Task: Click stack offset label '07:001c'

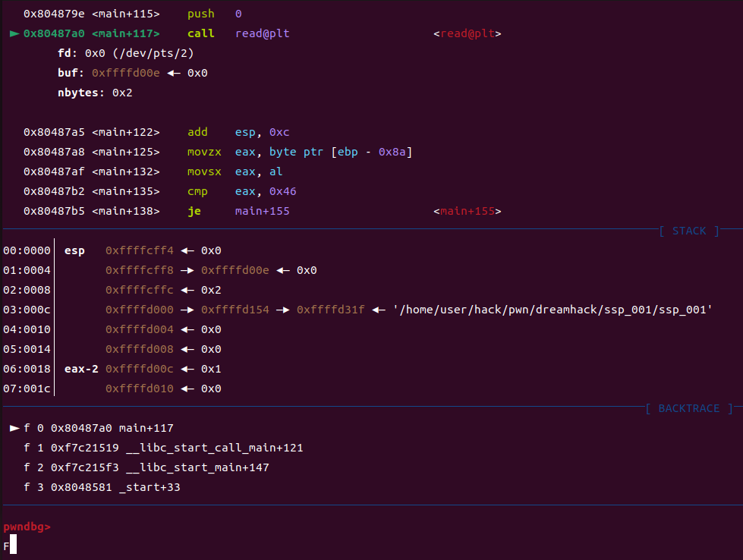Action: click(27, 389)
